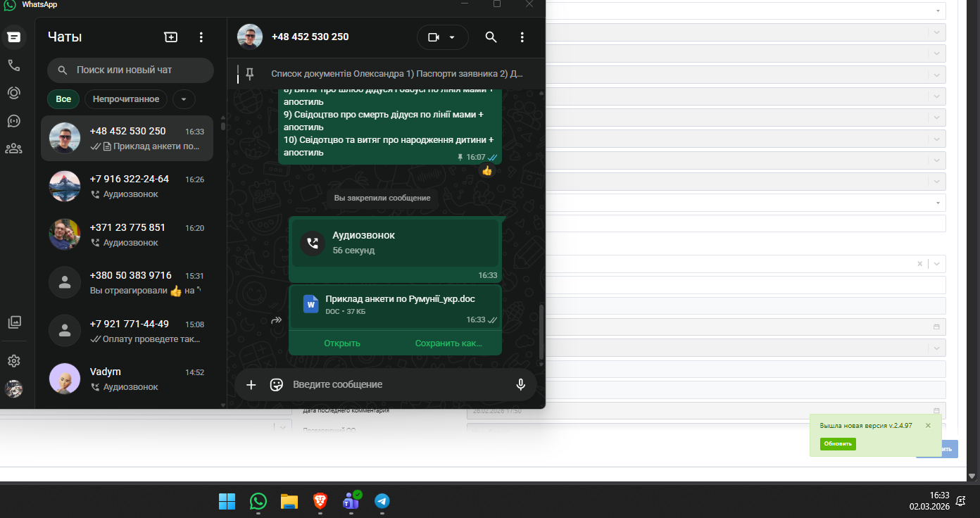Open the Windows Start menu
The height and width of the screenshot is (518, 980).
coord(227,501)
